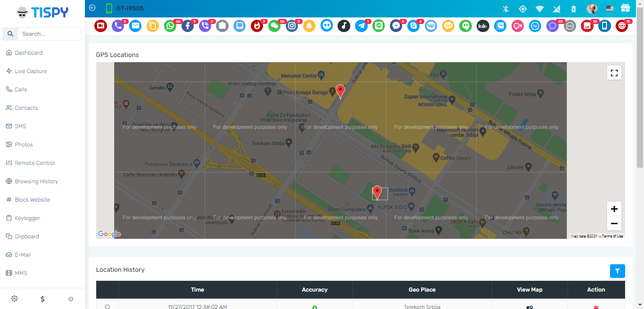Click the GPS target status icon
Viewport: 644px width, 309px height.
tap(522, 8)
